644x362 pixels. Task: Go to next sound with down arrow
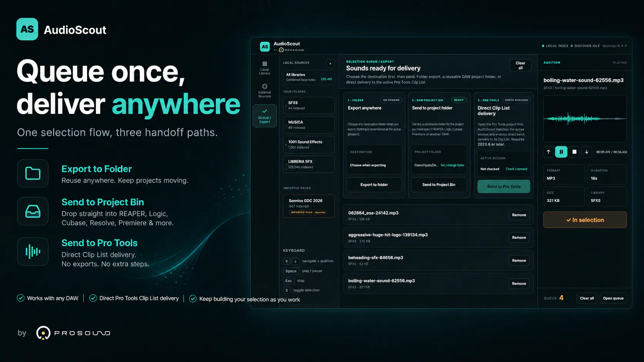pyautogui.click(x=587, y=152)
